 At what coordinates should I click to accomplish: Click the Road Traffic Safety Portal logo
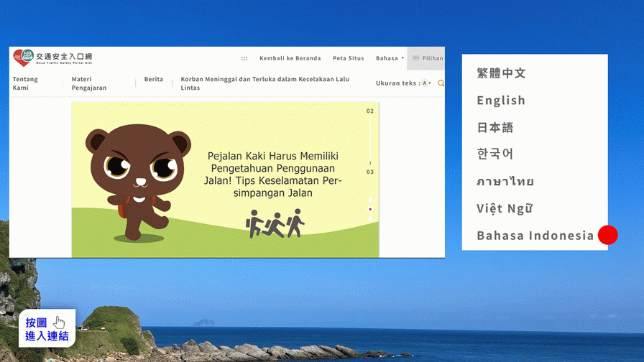click(x=52, y=57)
